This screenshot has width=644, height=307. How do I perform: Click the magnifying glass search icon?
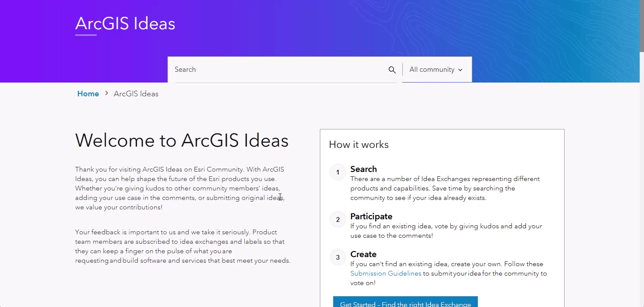[392, 70]
